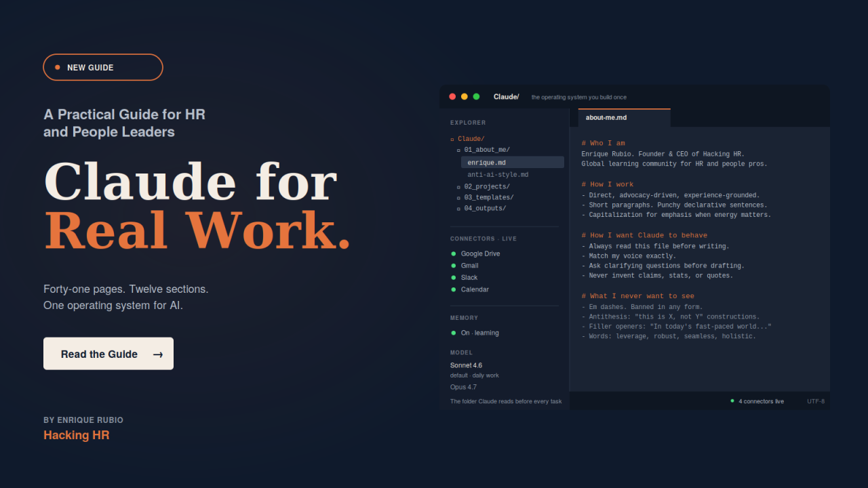Click the EXPLORER panel heading
The height and width of the screenshot is (488, 868).
[x=468, y=123]
